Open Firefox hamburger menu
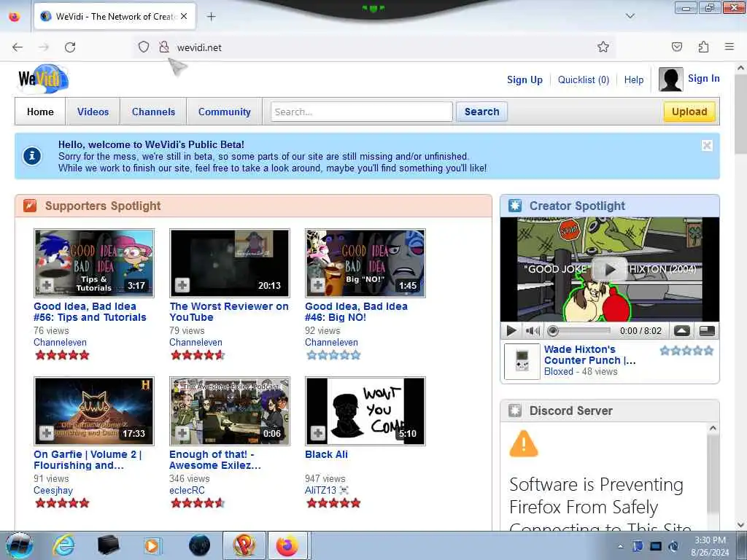Viewport: 747px width, 560px height. (x=729, y=47)
